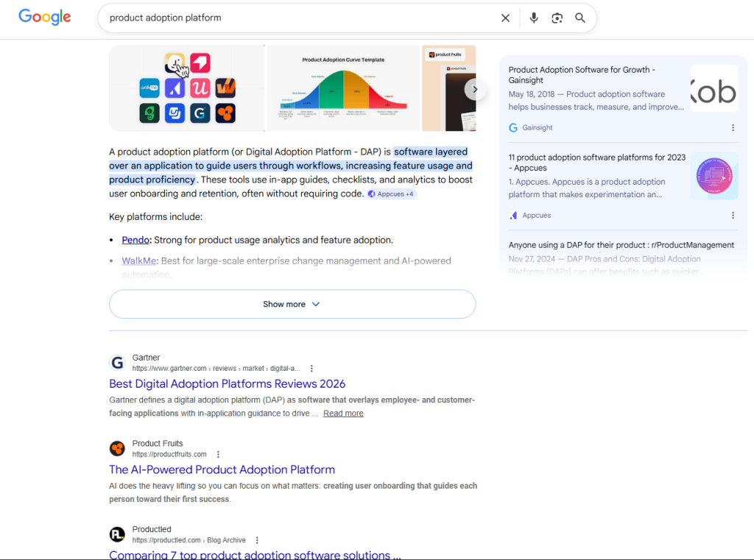Open more options for Appcues source
Viewport: 754px width, 560px height.
click(x=733, y=216)
